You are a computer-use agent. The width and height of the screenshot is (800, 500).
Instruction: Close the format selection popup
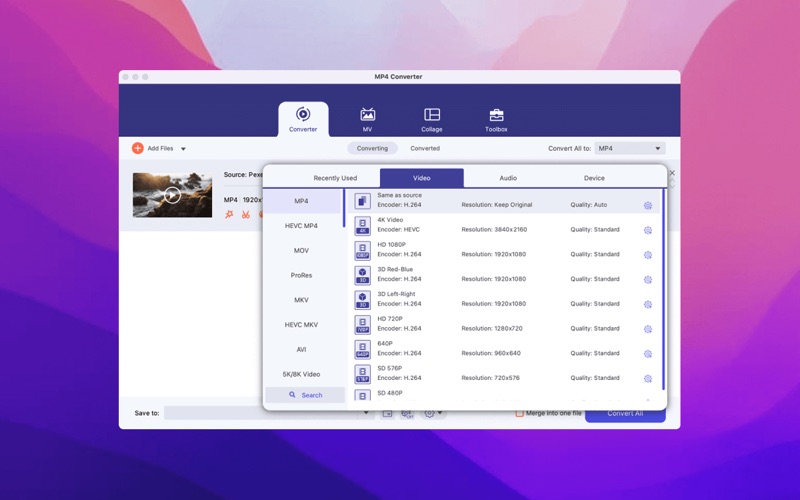tap(672, 173)
